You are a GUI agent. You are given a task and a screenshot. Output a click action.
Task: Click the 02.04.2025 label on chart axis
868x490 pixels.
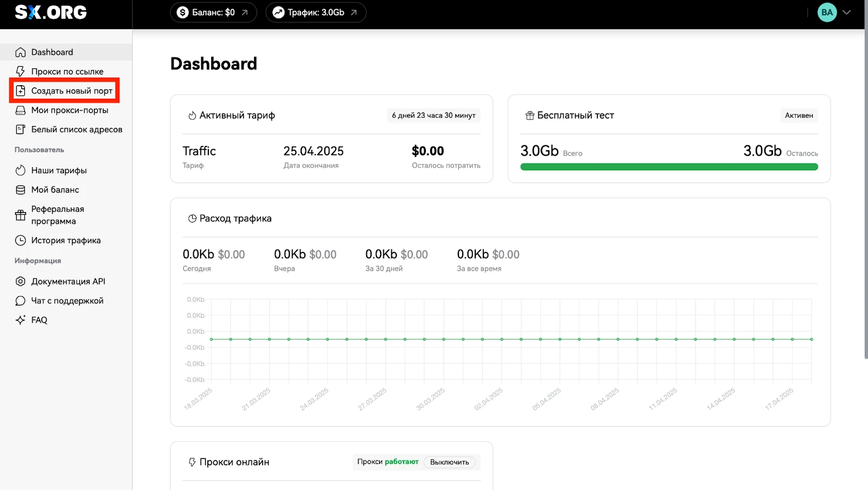[489, 399]
